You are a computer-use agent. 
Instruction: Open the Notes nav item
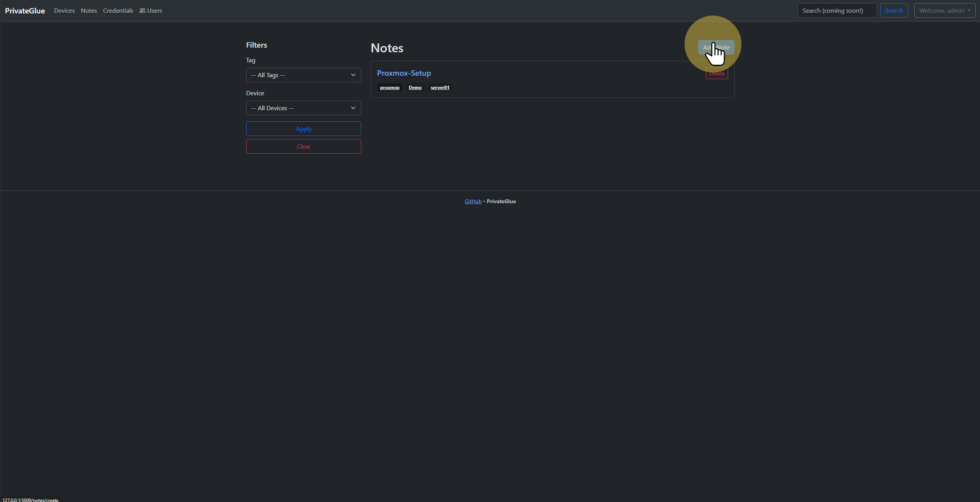pos(89,11)
